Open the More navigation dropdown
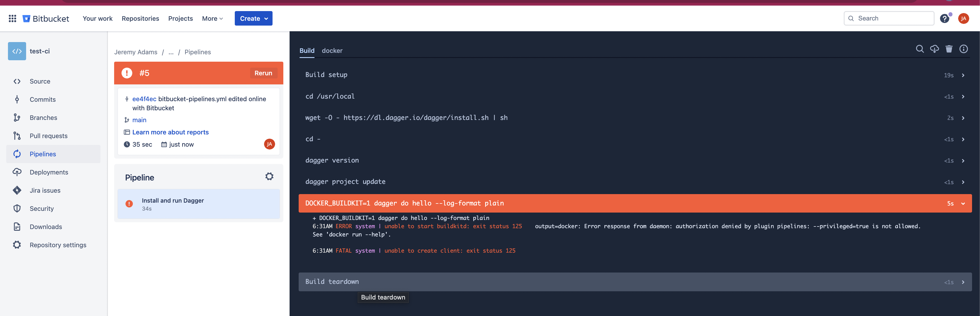The height and width of the screenshot is (316, 980). (x=212, y=18)
